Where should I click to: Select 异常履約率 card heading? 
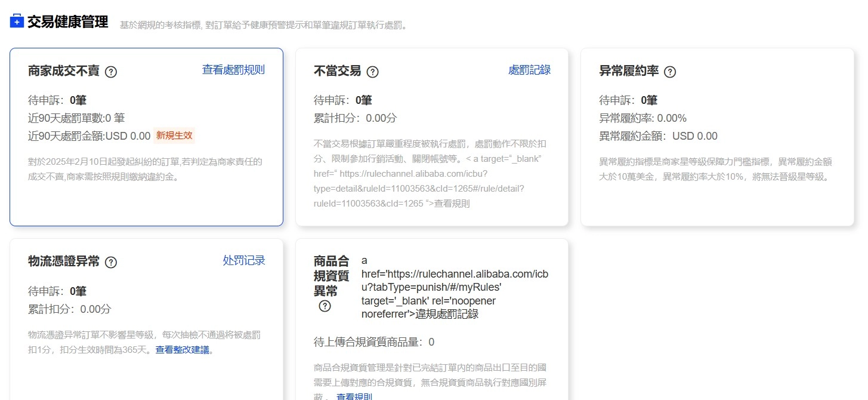click(629, 71)
